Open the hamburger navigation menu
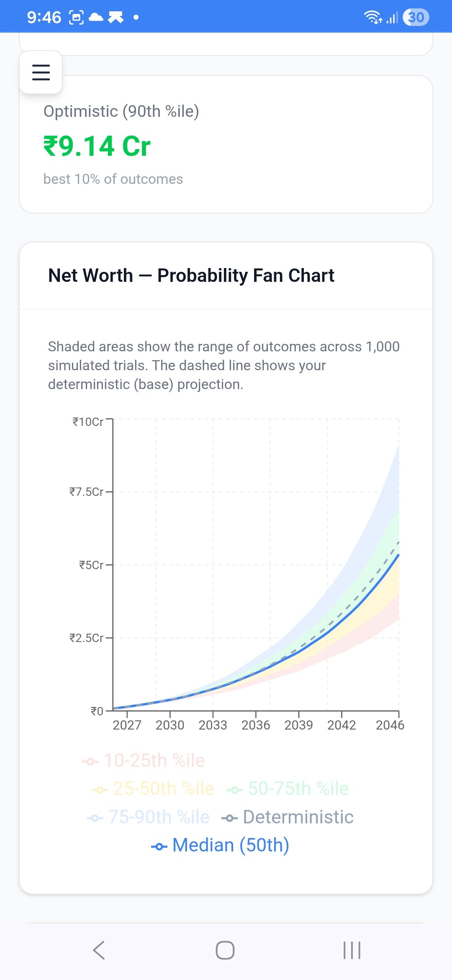This screenshot has width=452, height=980. (x=41, y=72)
